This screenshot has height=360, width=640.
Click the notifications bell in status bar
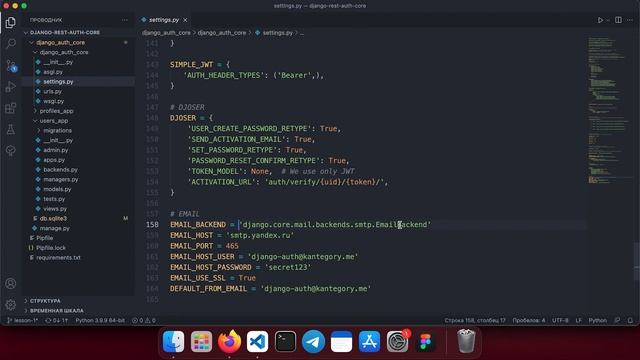coord(630,320)
